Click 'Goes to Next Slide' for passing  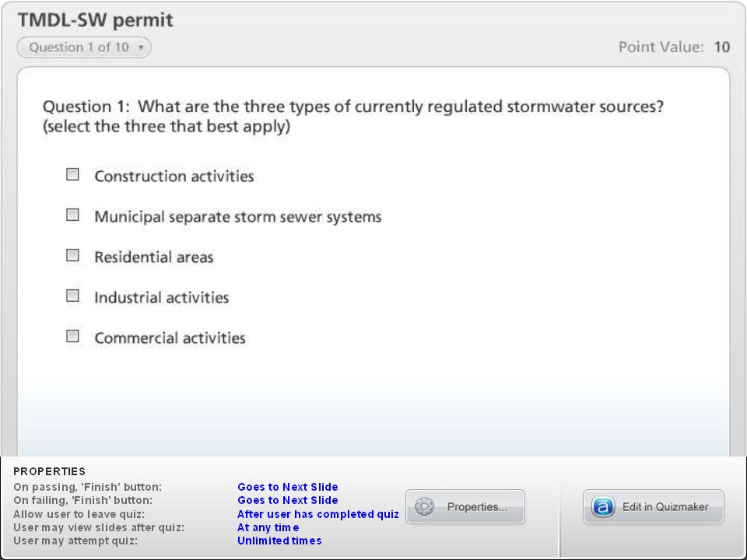[x=288, y=487]
